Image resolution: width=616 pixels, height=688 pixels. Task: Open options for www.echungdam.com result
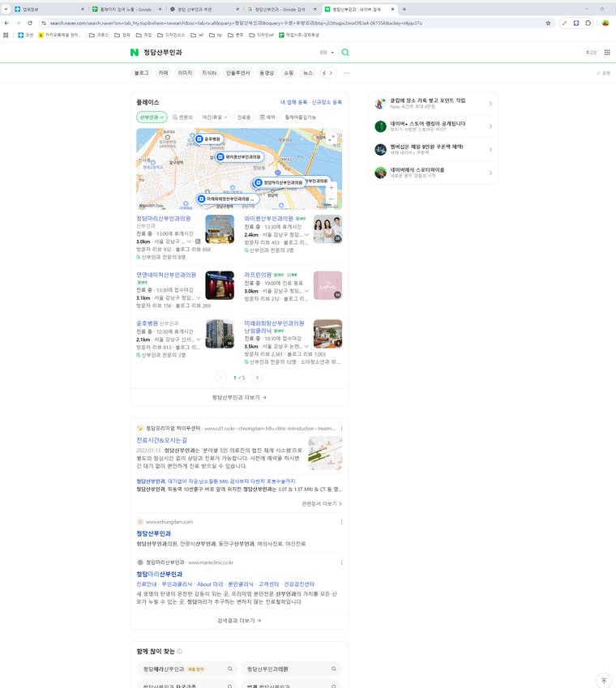click(341, 522)
